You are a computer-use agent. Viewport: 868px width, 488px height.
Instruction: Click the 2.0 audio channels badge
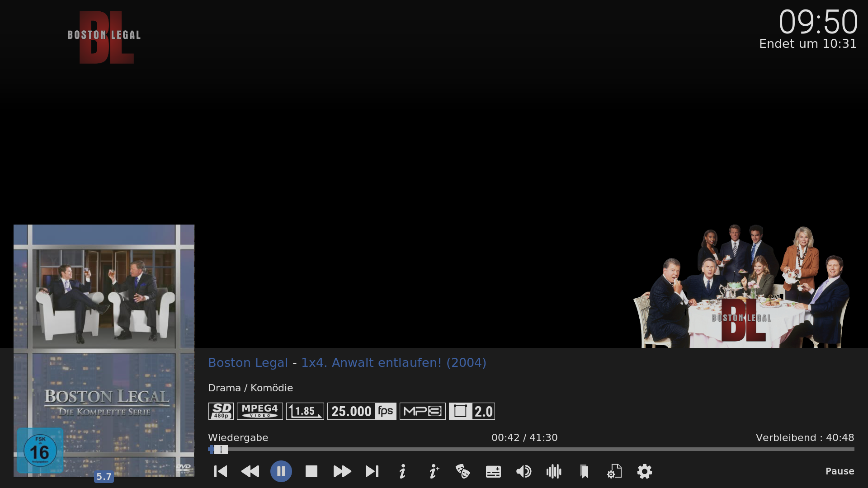[472, 411]
